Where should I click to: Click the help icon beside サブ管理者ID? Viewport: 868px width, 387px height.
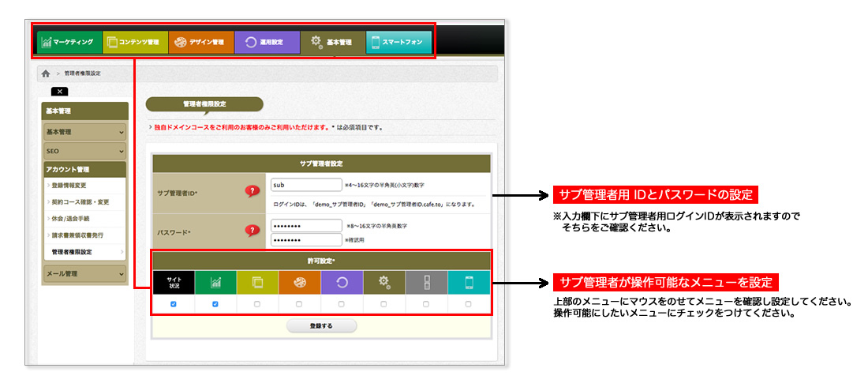(x=252, y=192)
